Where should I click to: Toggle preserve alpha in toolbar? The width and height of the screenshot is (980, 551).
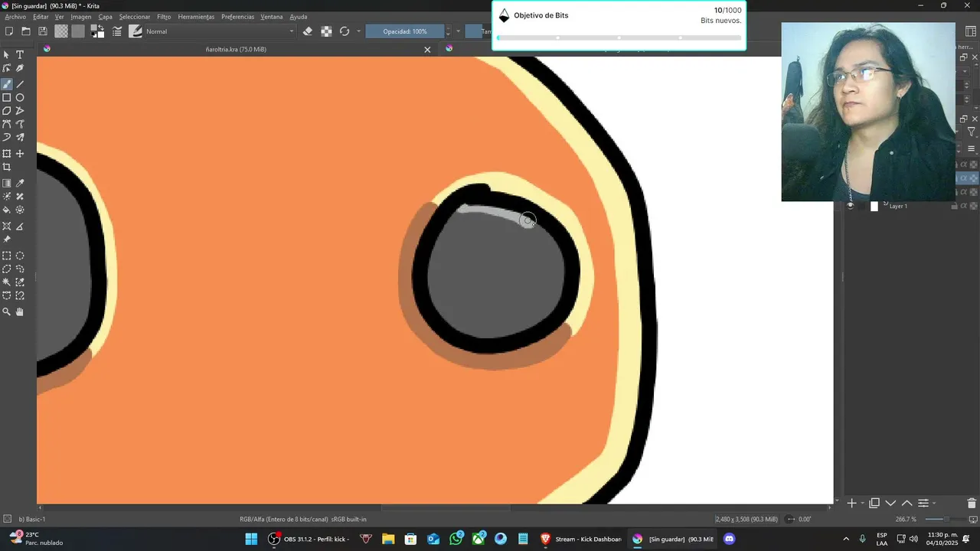click(326, 31)
